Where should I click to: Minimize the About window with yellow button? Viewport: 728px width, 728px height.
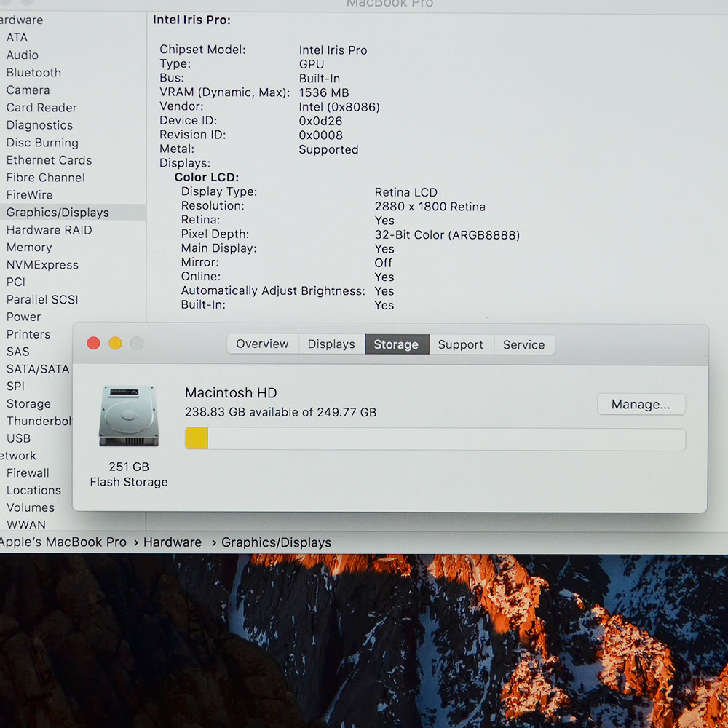(115, 343)
